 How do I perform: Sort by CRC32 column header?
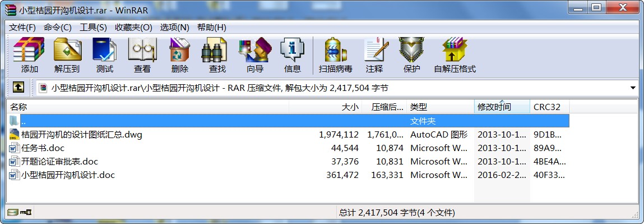coord(549,107)
